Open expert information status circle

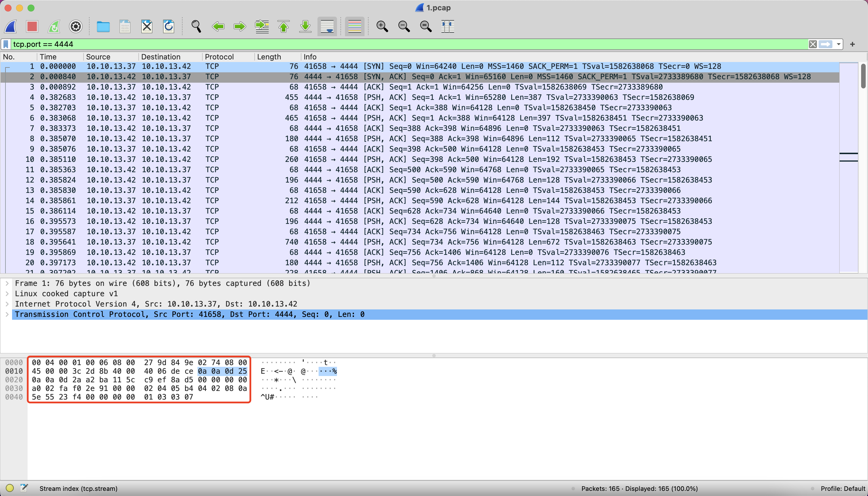coord(10,488)
